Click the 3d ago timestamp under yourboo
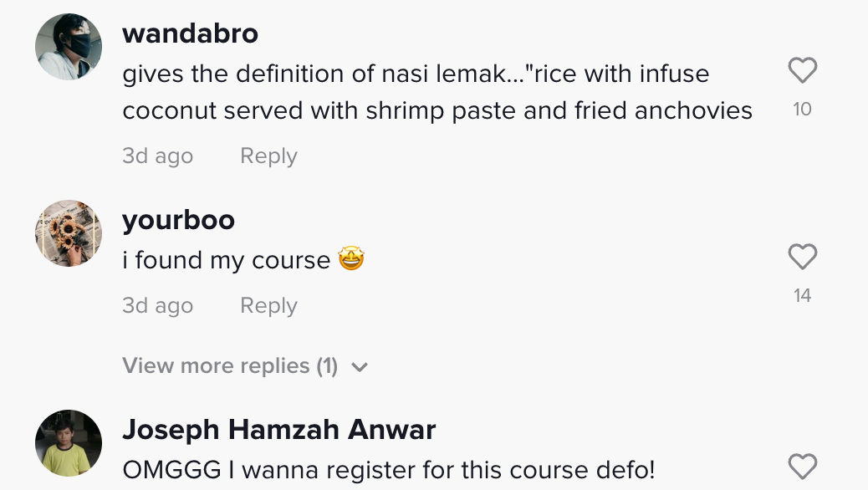This screenshot has height=490, width=868. [157, 306]
